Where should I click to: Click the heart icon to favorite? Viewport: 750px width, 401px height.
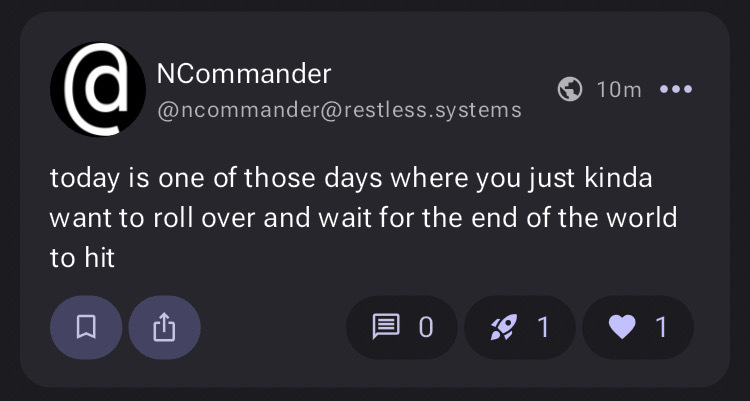click(621, 327)
